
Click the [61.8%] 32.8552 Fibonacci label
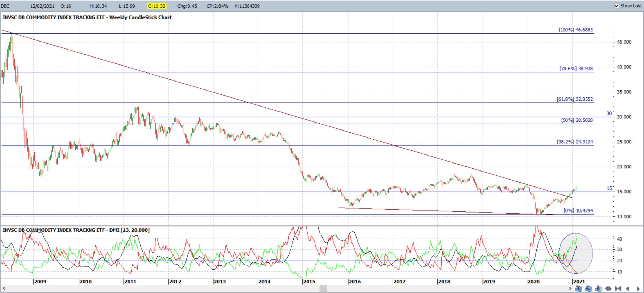pyautogui.click(x=575, y=99)
